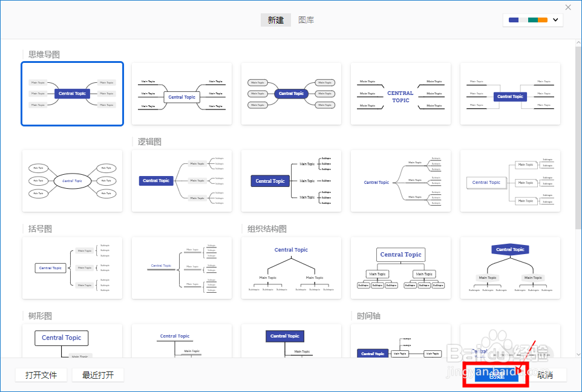Close the new file dialog
582x392 pixels.
(x=568, y=7)
